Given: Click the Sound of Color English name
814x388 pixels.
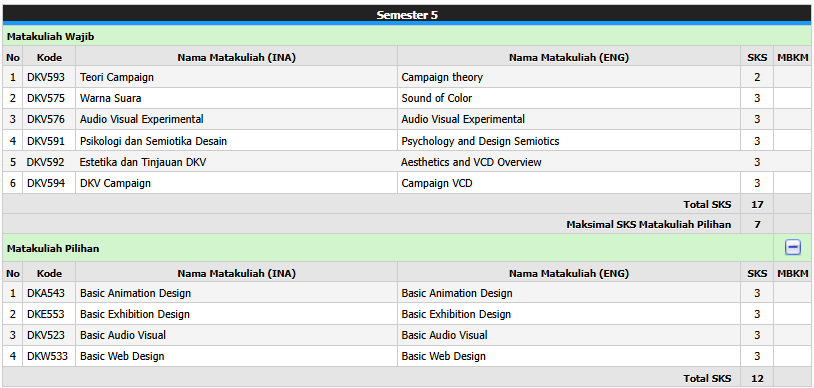Looking at the screenshot, I should 437,98.
